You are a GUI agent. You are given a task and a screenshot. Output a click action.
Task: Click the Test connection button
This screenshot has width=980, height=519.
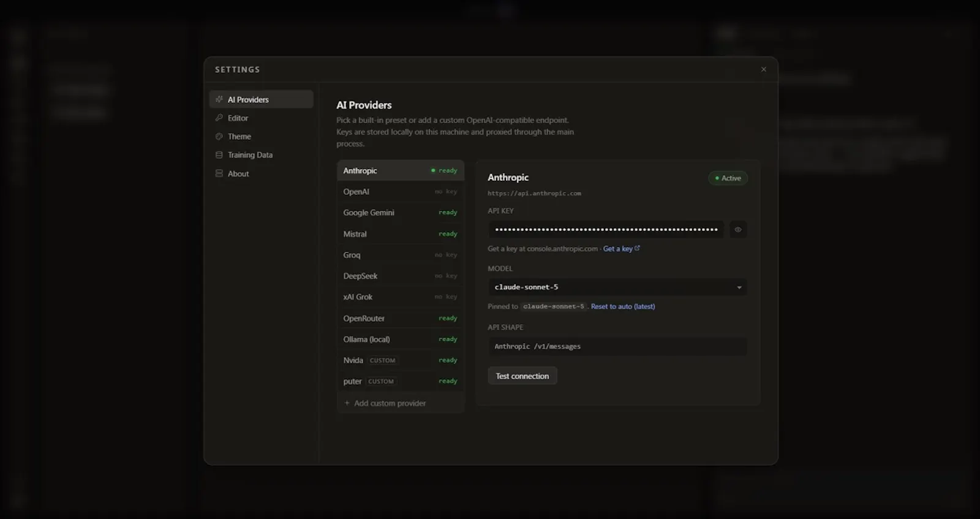click(522, 376)
